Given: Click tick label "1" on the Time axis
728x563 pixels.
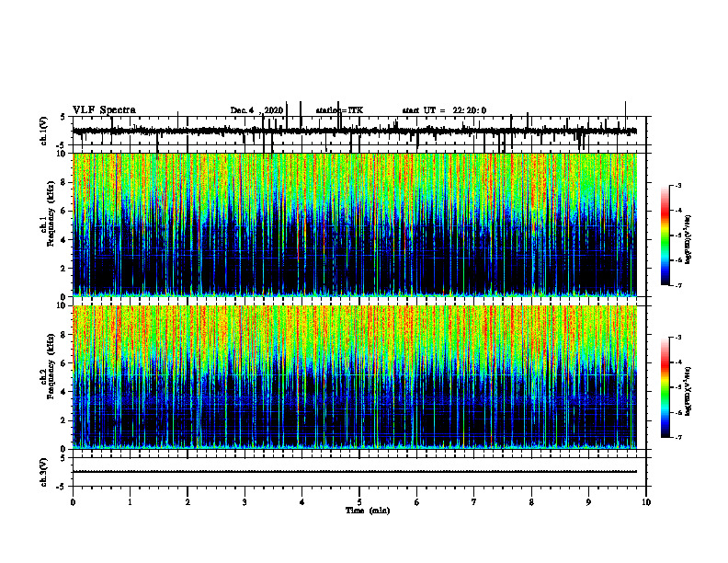Looking at the screenshot, I should tap(130, 502).
